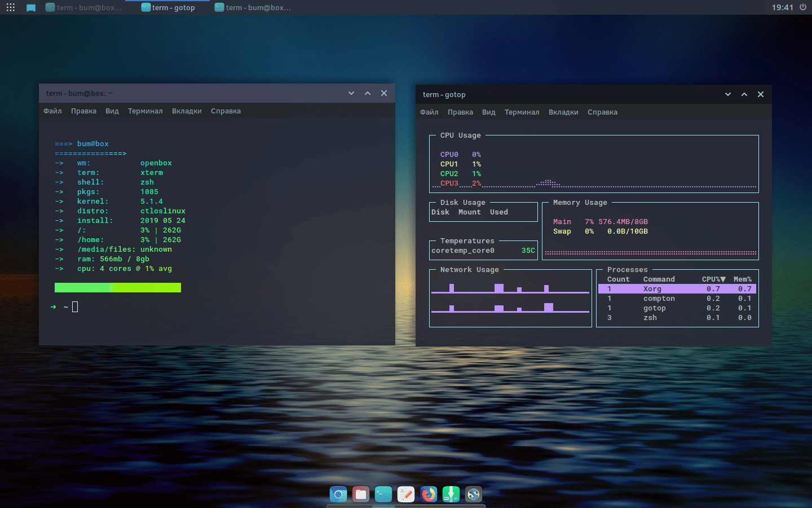Image resolution: width=812 pixels, height=508 pixels.
Task: Click the Mem% column header
Action: click(743, 279)
